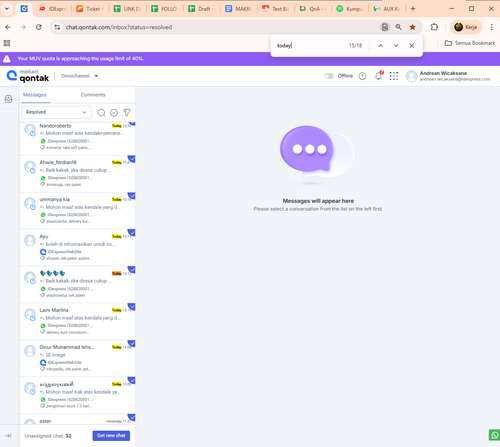Open the Resolved status dropdown

56,112
